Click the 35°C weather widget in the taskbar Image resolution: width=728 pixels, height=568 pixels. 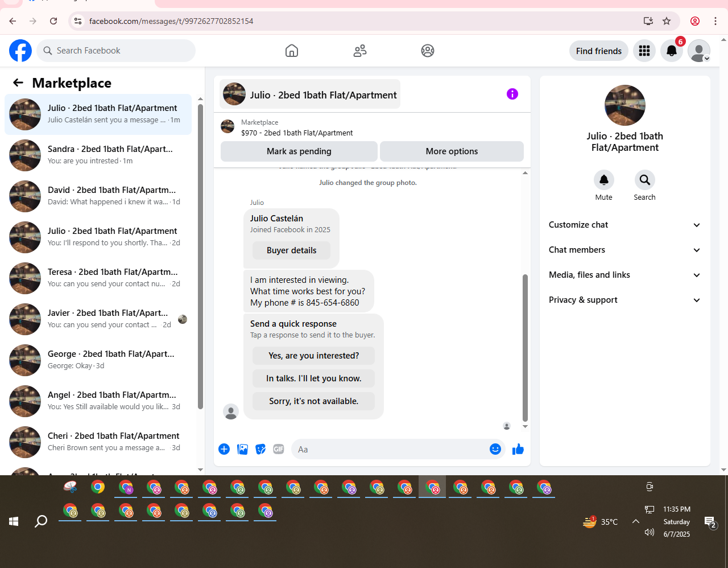pos(601,521)
